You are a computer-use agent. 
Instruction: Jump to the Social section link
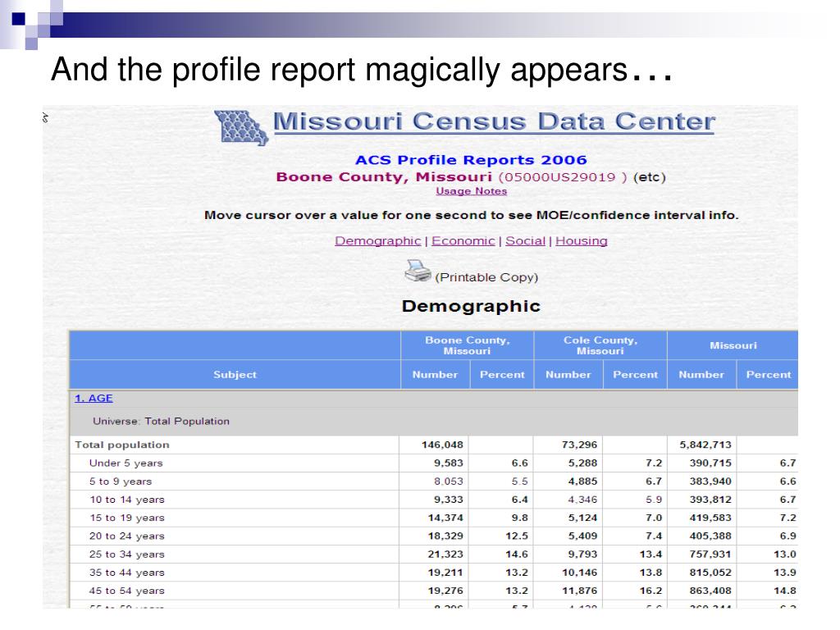click(x=525, y=241)
